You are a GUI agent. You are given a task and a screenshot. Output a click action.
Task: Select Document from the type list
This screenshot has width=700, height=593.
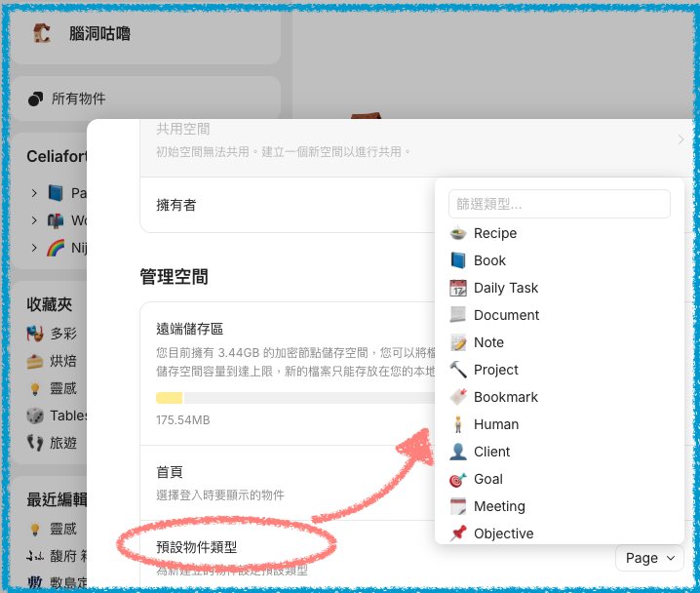[x=506, y=315]
